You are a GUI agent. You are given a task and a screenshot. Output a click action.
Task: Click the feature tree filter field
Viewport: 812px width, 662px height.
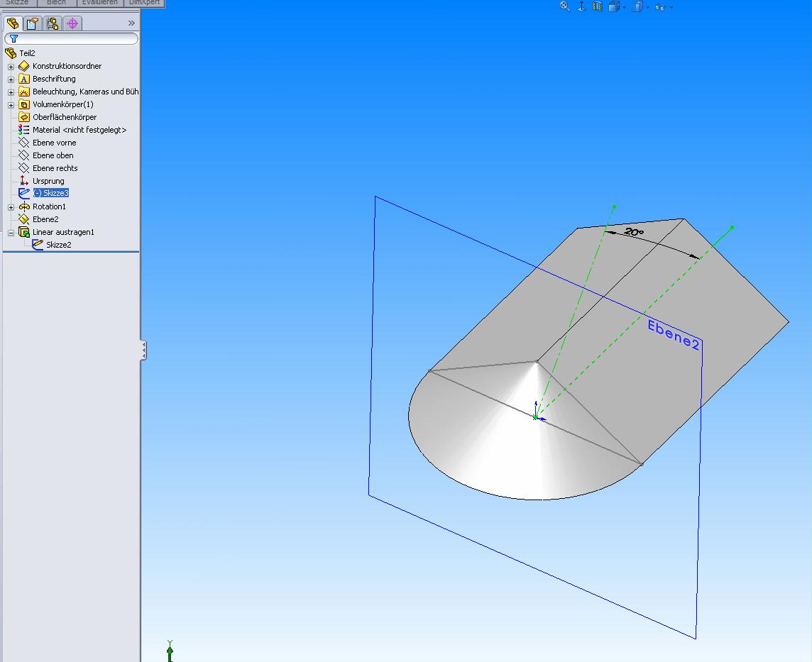(x=72, y=39)
